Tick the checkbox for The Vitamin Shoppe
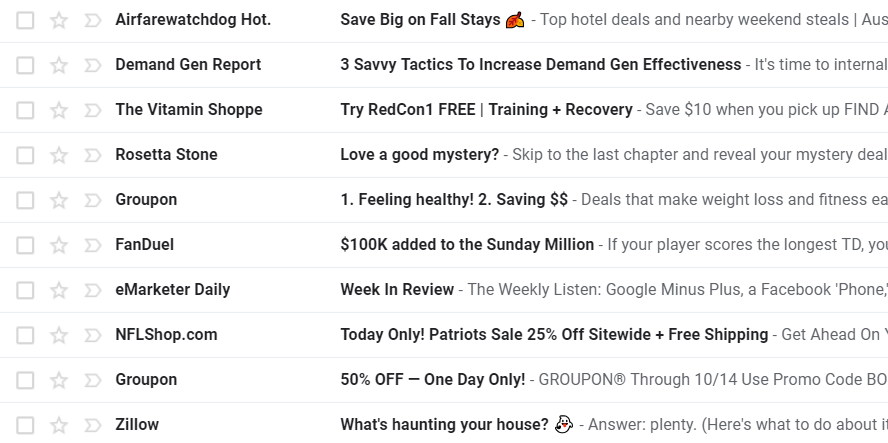The width and height of the screenshot is (888, 443). coord(25,110)
